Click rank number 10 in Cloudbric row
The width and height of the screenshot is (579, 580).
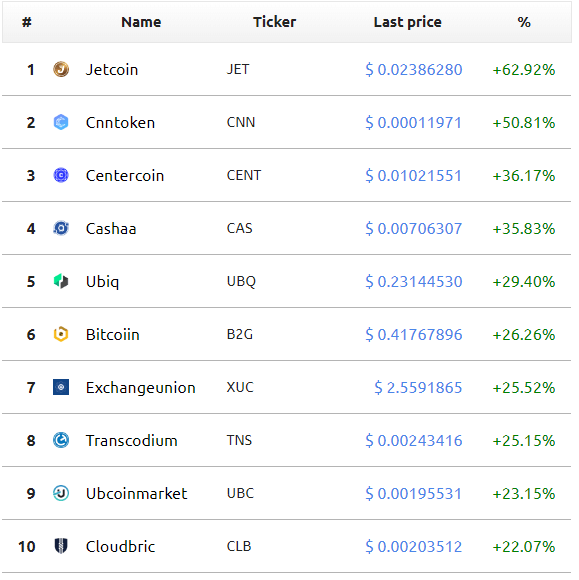click(27, 546)
